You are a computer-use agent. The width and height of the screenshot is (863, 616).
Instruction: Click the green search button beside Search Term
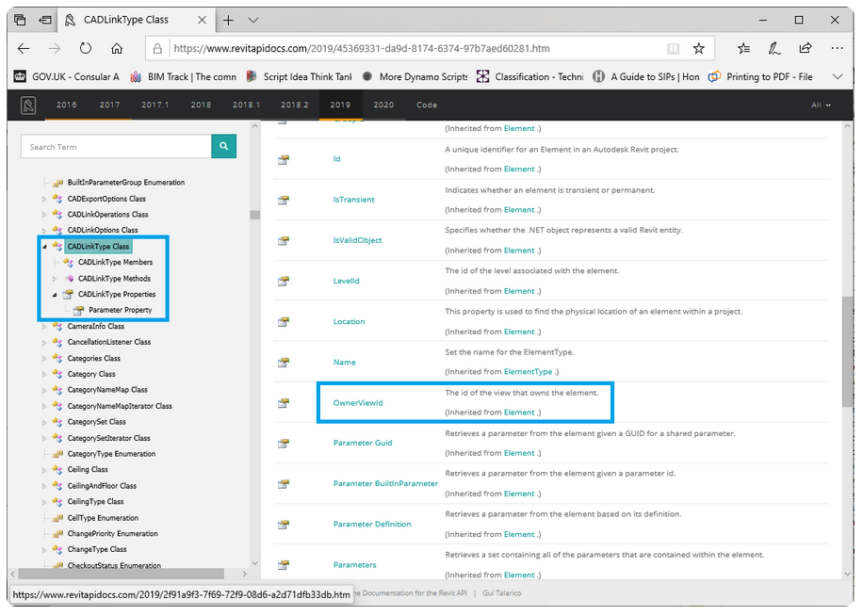pos(224,146)
